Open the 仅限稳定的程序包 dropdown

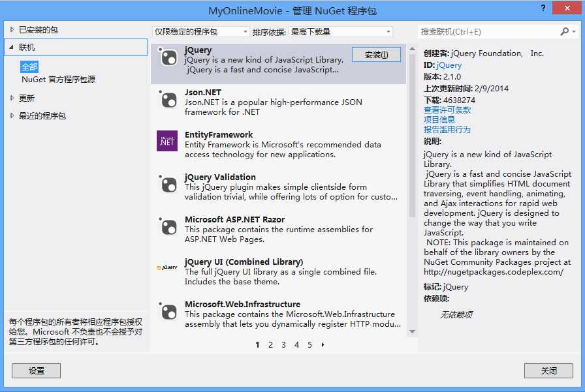[x=200, y=32]
